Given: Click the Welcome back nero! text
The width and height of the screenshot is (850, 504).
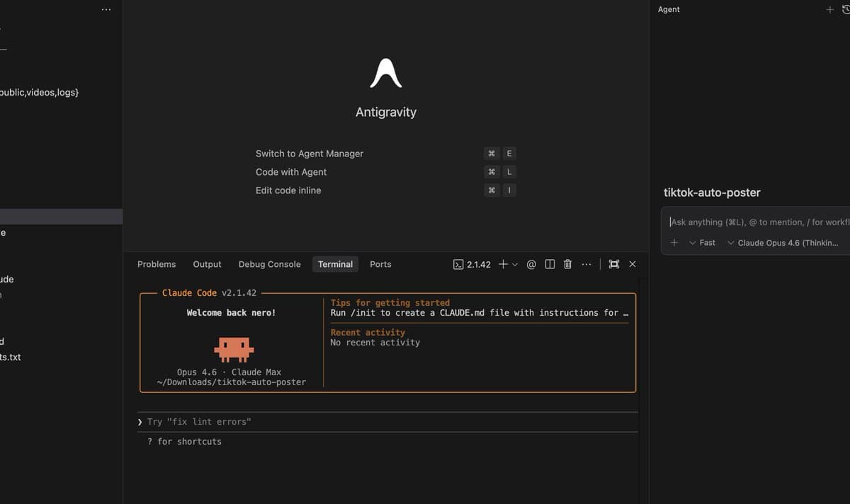Looking at the screenshot, I should [231, 313].
